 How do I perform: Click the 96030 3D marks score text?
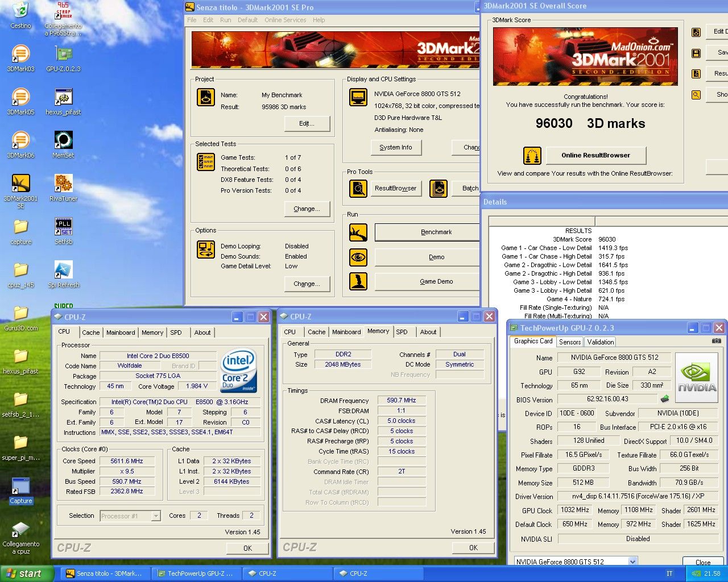coord(590,123)
